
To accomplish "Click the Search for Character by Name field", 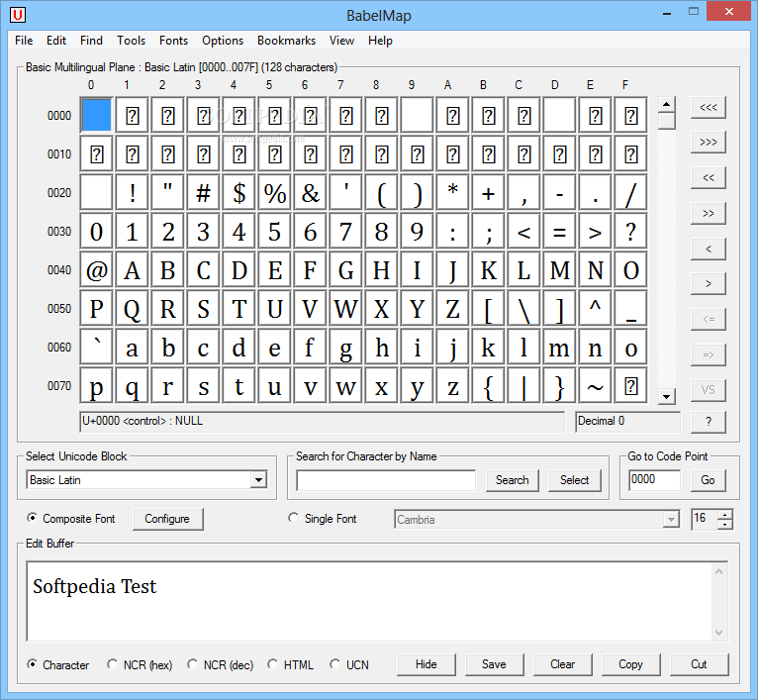I will pyautogui.click(x=386, y=480).
